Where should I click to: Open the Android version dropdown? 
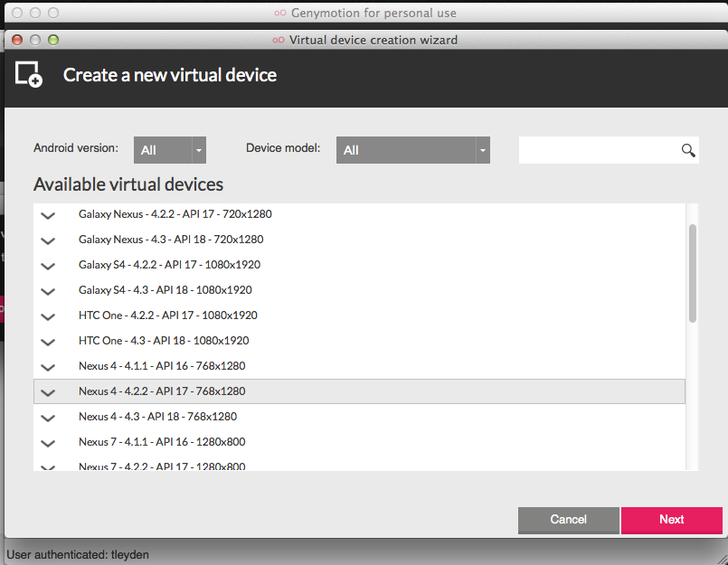[x=170, y=150]
